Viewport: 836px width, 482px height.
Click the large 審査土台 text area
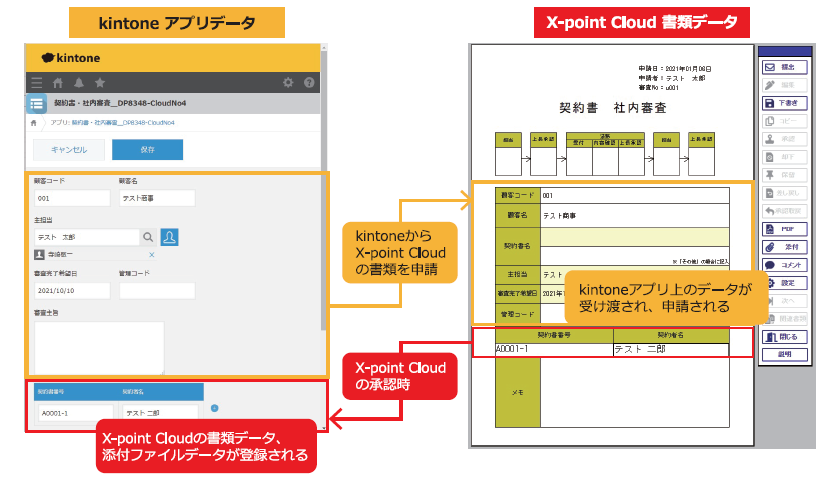99,348
